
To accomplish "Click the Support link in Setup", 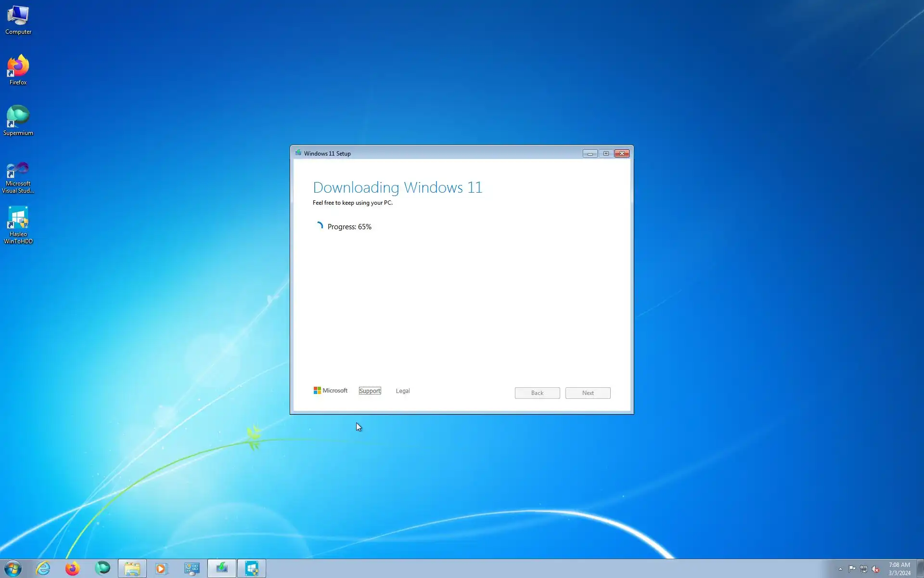I will [x=370, y=391].
